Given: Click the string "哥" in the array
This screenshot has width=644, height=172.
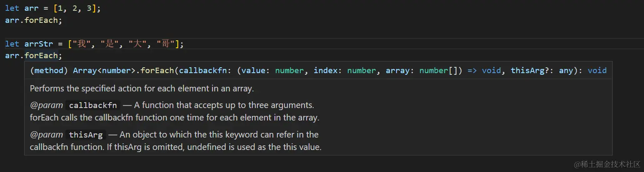Looking at the screenshot, I should pos(165,44).
